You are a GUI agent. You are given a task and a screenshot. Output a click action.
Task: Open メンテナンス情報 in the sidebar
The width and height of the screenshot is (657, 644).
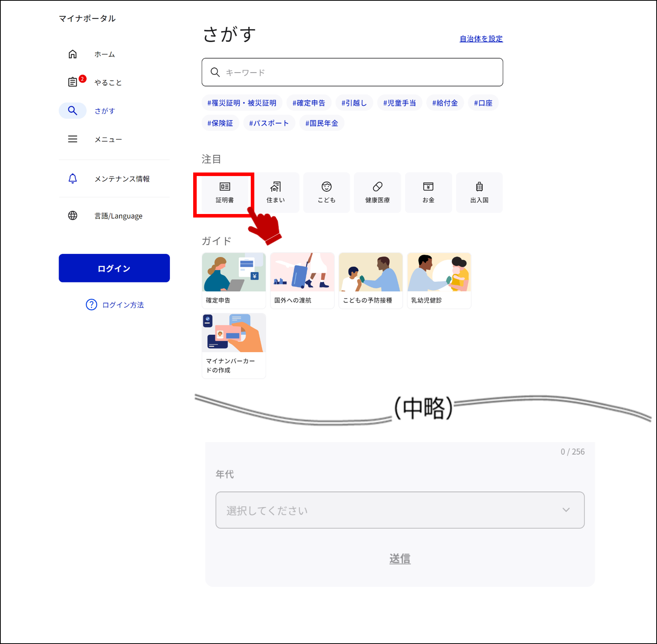pos(122,179)
